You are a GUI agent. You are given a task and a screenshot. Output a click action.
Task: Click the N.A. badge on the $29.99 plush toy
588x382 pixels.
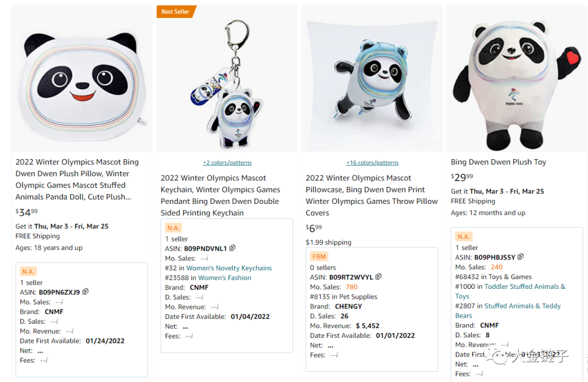coord(463,237)
